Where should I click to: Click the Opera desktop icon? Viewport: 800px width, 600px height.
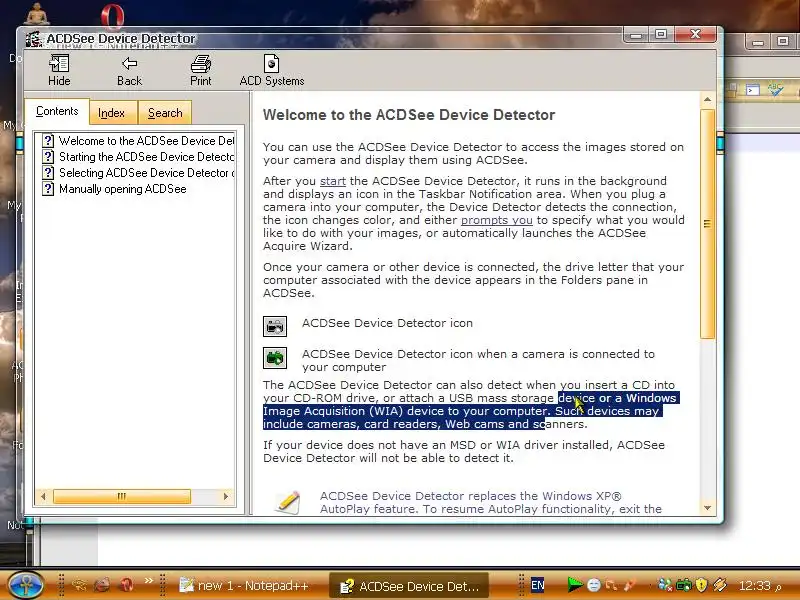click(113, 16)
